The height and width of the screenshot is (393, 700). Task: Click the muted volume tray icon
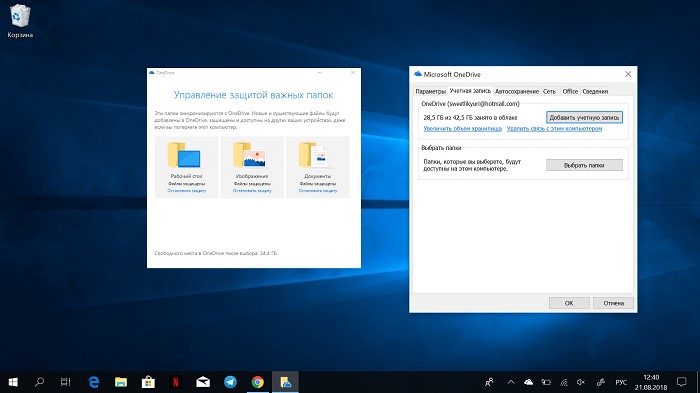tap(581, 382)
